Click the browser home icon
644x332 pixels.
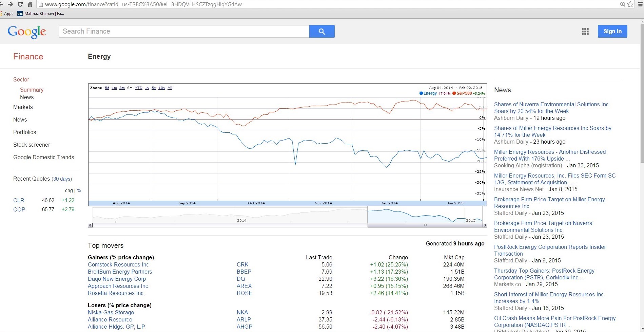[x=30, y=4]
